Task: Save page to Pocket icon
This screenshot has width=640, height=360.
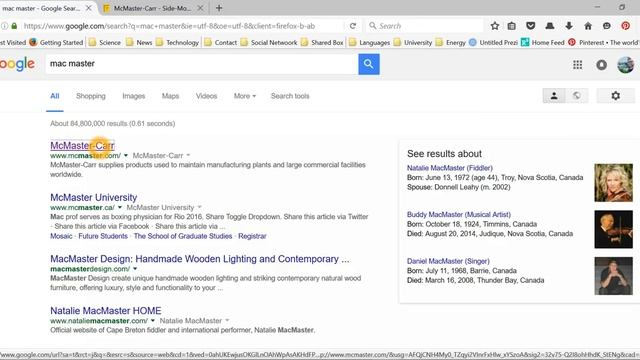Action: [530, 26]
